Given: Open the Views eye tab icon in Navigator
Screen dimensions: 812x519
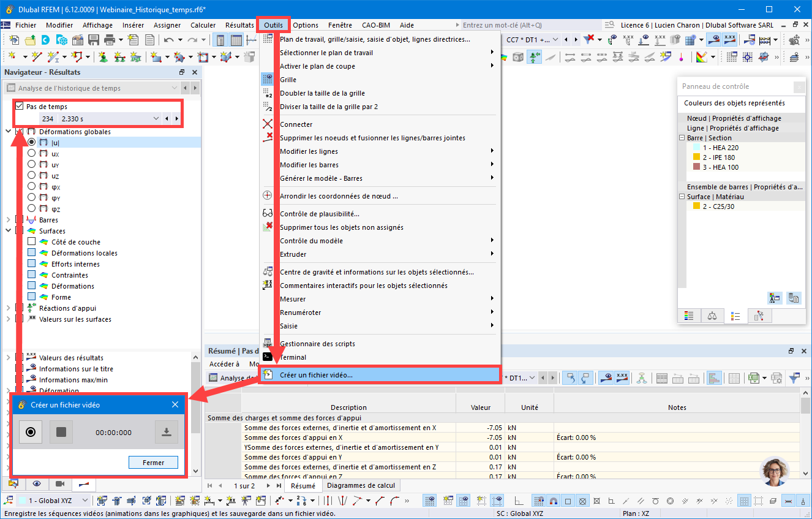Looking at the screenshot, I should (37, 484).
